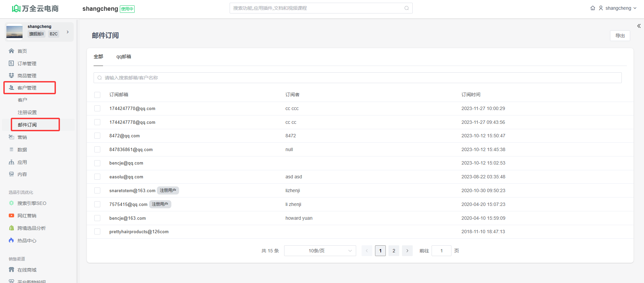The width and height of the screenshot is (644, 283).
Task: Go to page 2 of subscriptions
Action: (394, 251)
